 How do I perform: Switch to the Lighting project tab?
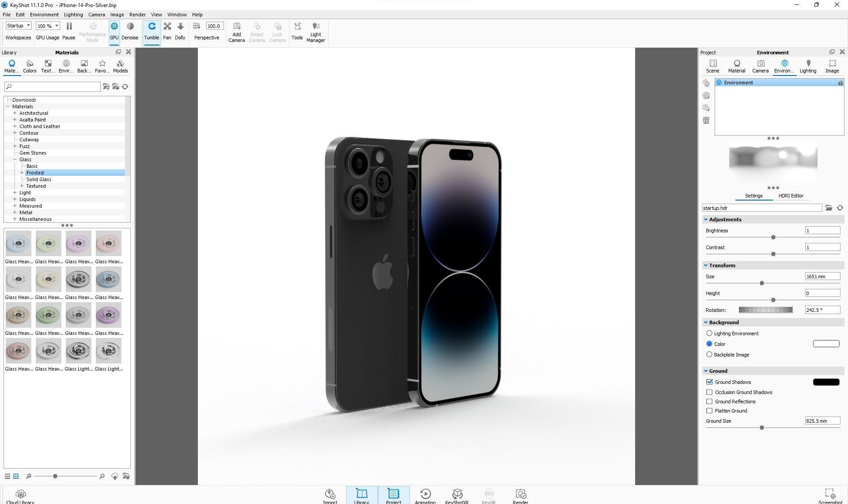808,66
